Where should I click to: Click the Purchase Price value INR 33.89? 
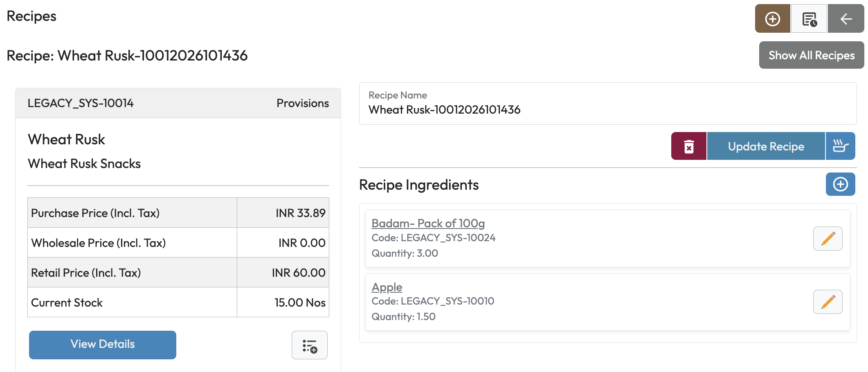click(300, 213)
